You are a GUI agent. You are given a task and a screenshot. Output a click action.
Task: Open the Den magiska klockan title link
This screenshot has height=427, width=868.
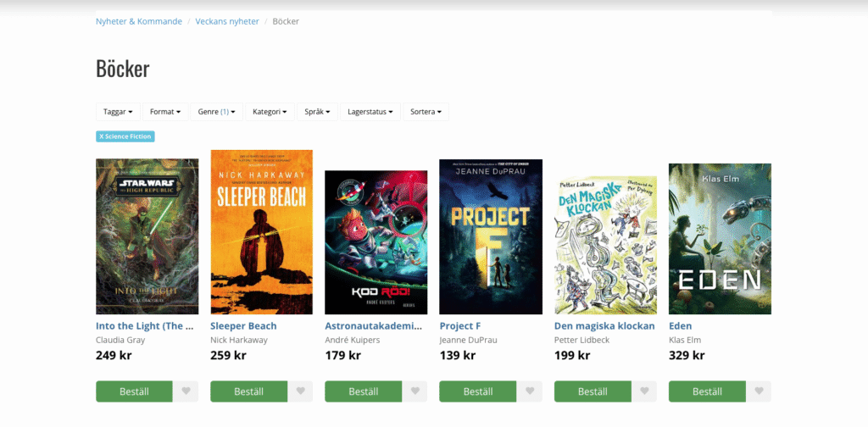coord(604,326)
